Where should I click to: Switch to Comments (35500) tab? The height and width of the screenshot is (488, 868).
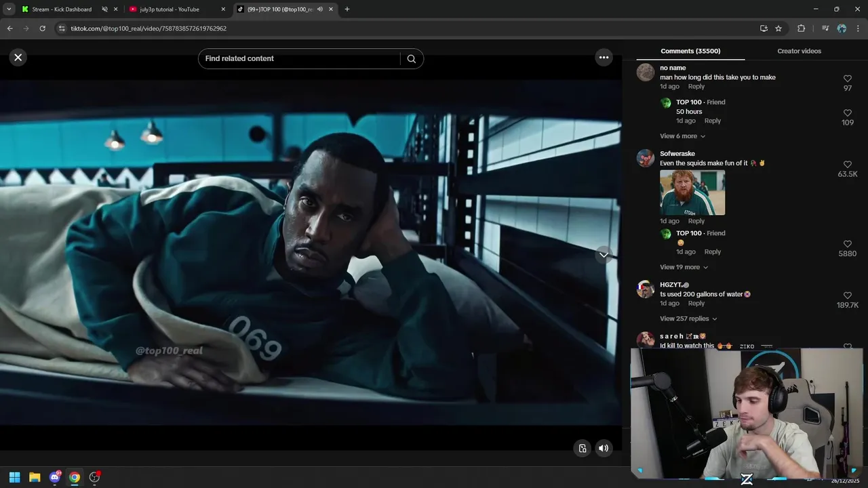[690, 51]
